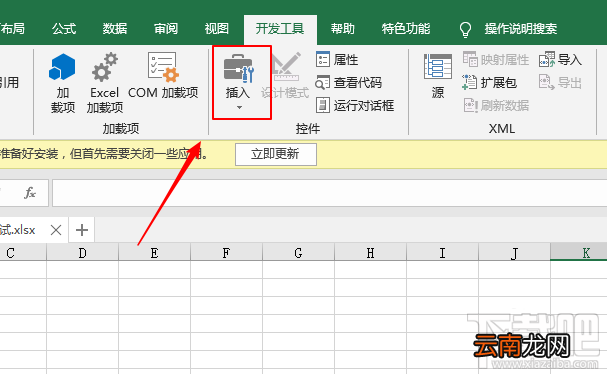Screen dimensions: 607x374
Task: Click 运行对话框 run dialog
Action: (355, 105)
